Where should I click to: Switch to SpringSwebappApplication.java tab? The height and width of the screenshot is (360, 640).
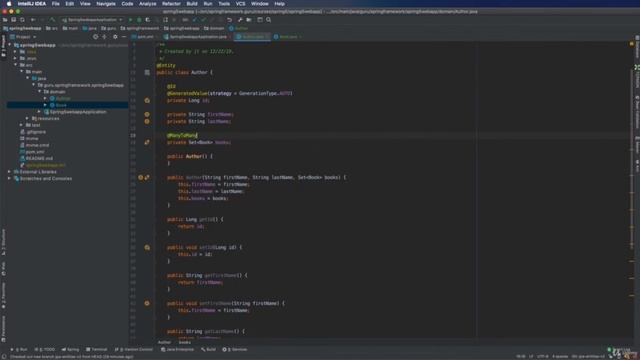pos(198,37)
